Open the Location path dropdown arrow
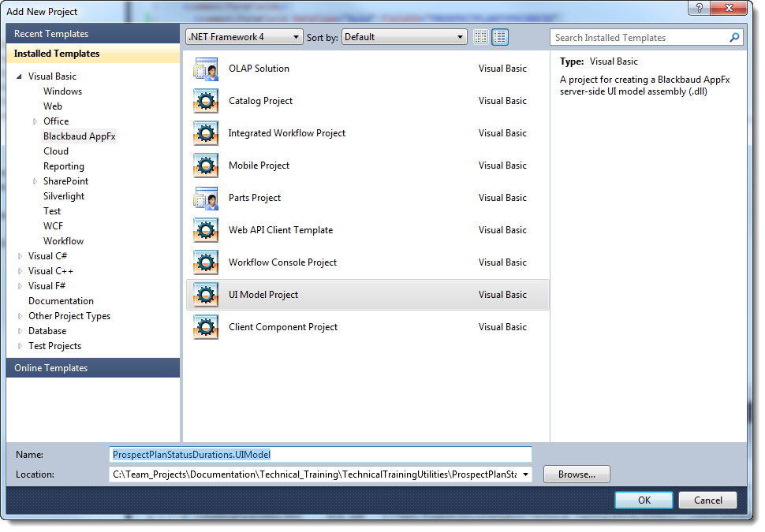Viewport: 765px width, 532px height. 525,474
